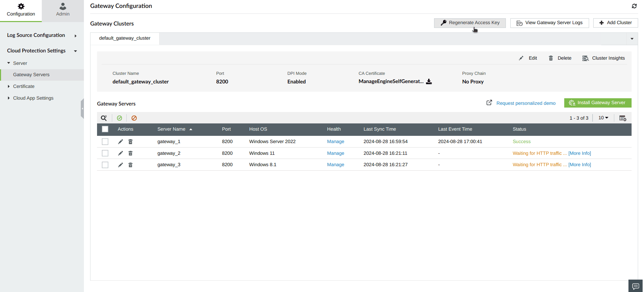Click the Windows Server 2022 cell
Viewport: 644px width, 292px height.
(272, 142)
